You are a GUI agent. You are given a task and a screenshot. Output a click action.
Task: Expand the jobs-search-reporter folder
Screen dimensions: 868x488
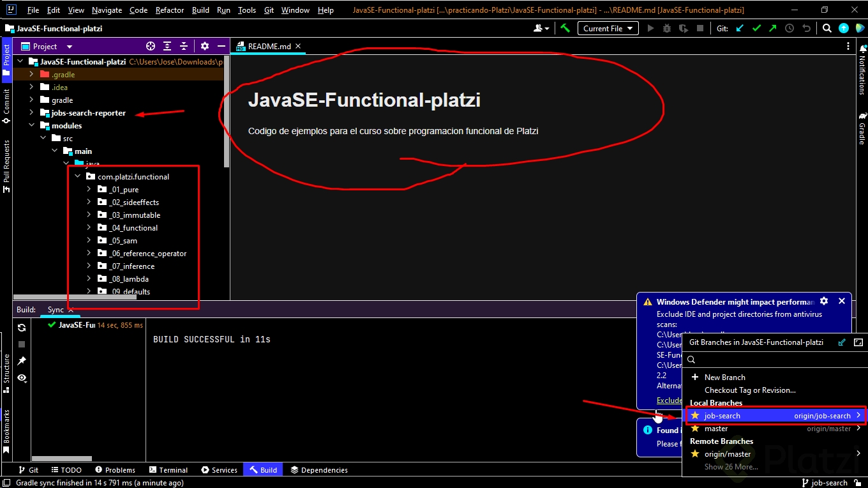[31, 113]
